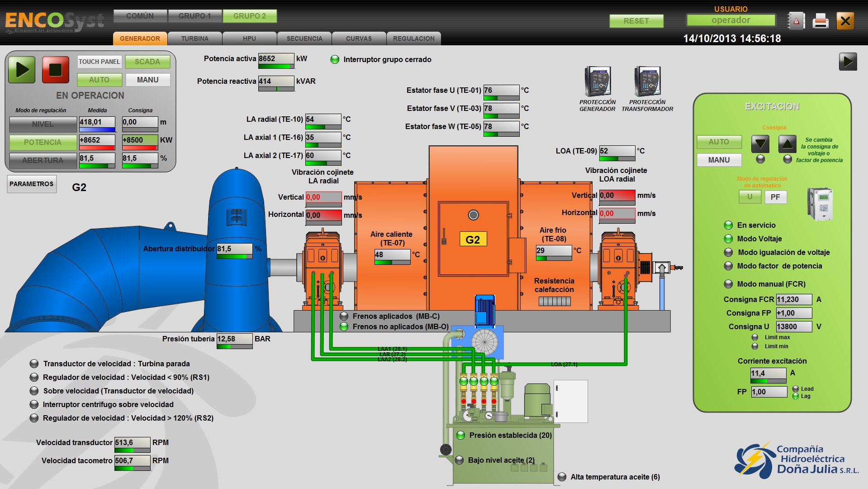Enable AUTO mode for the group

click(x=99, y=80)
